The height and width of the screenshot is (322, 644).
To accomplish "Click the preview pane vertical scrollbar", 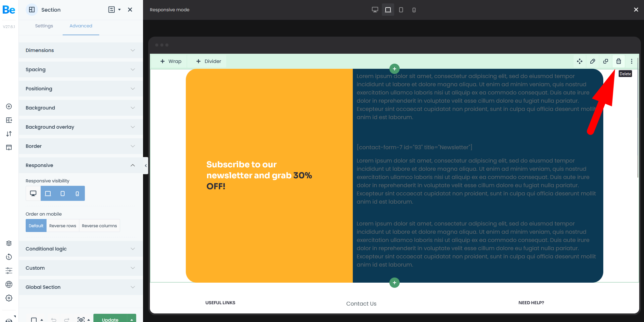I will tap(638, 118).
